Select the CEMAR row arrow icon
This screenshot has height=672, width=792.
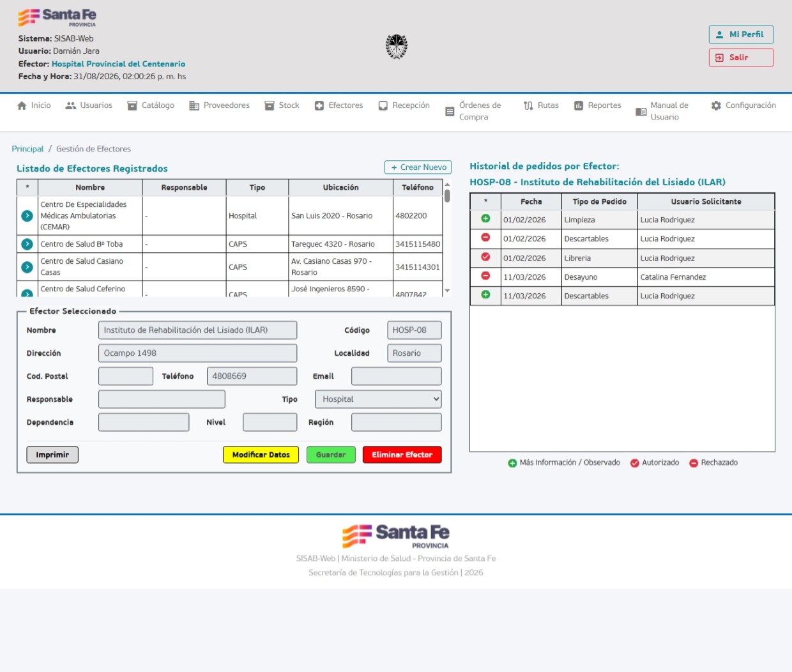click(27, 216)
